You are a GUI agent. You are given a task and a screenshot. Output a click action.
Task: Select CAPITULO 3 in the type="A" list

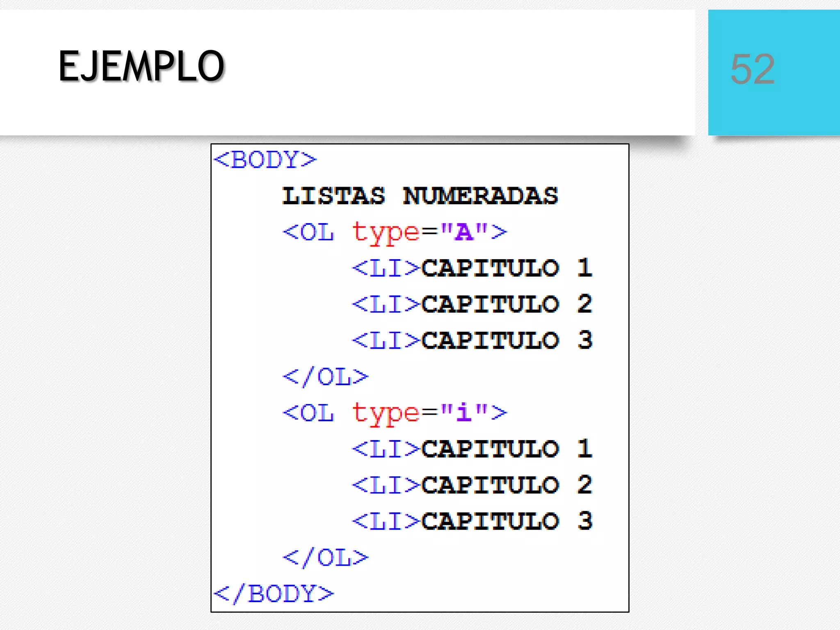click(x=507, y=340)
